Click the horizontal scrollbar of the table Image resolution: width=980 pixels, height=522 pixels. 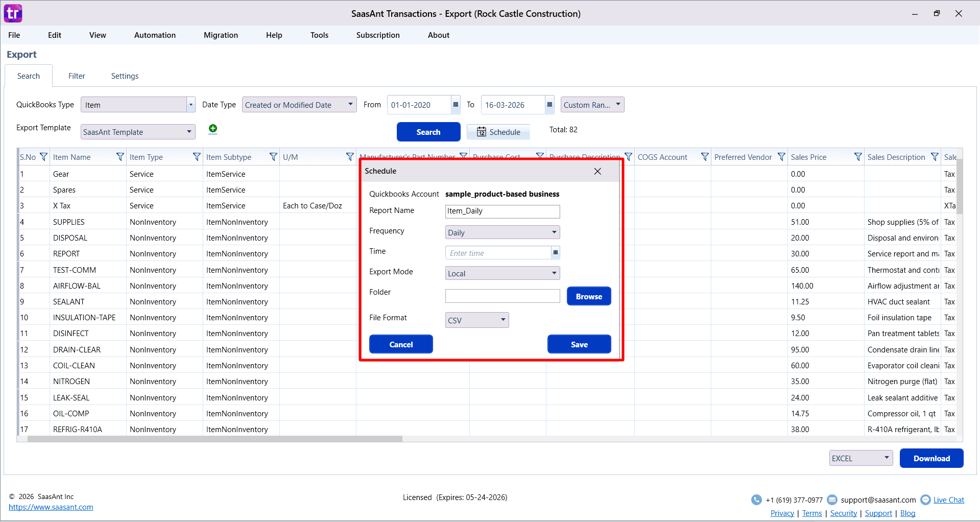(x=214, y=439)
